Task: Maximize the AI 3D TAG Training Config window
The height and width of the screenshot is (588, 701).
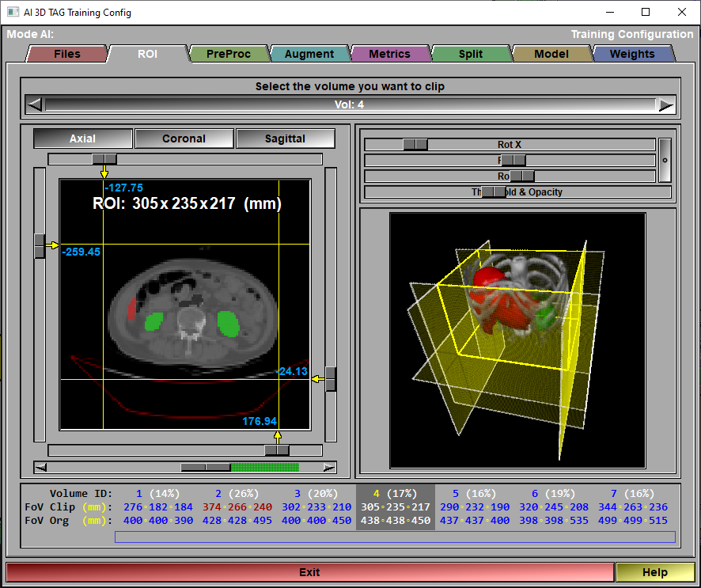Action: 646,12
